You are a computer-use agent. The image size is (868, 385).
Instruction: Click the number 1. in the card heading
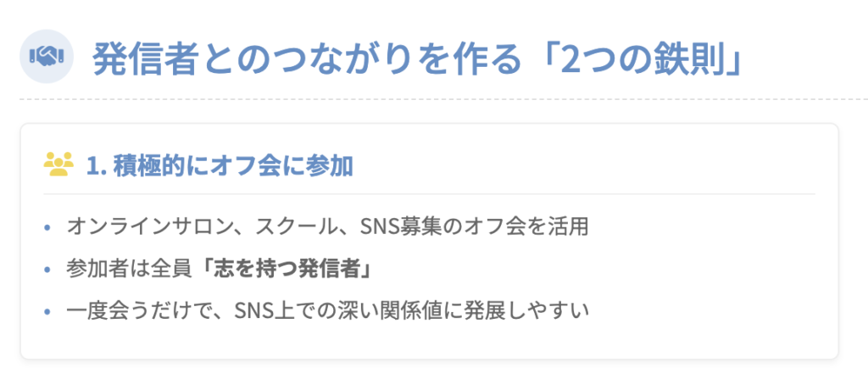[x=97, y=165]
